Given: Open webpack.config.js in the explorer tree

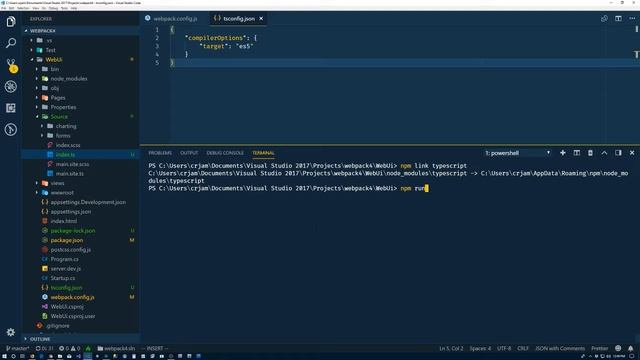Looking at the screenshot, I should click(x=80, y=297).
